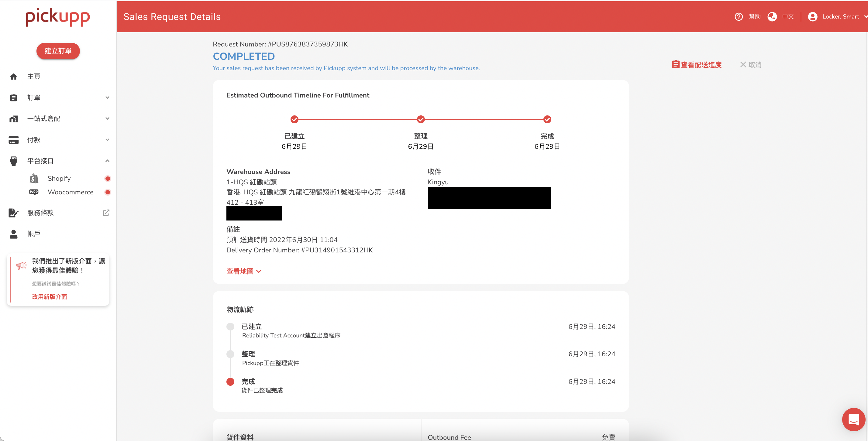Viewport: 868px width, 441px height.
Task: Open the chat support bubble
Action: [x=853, y=419]
